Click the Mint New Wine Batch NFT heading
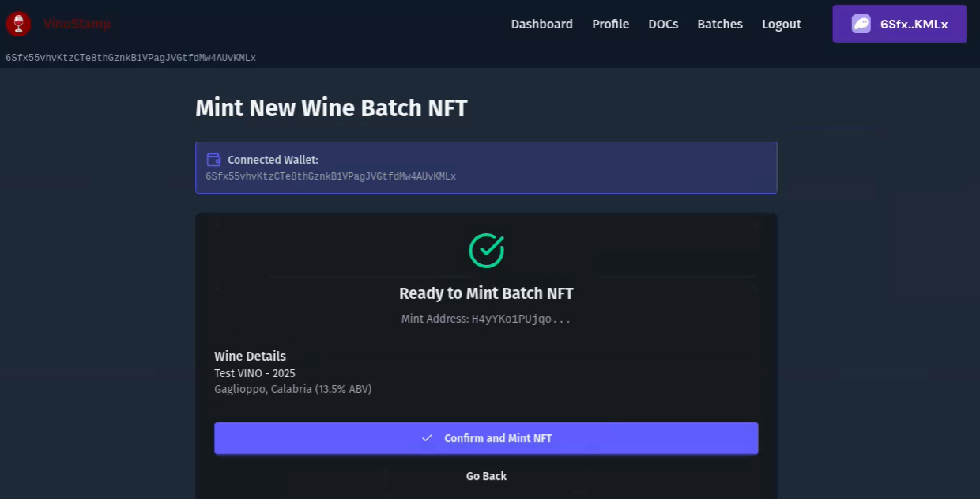The width and height of the screenshot is (980, 499). 331,108
